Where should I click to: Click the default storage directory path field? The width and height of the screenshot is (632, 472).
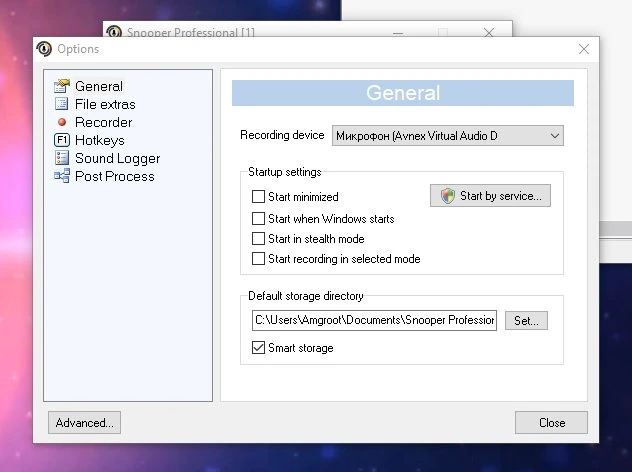(374, 320)
